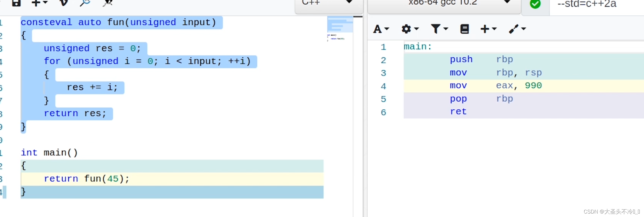Click the 'pop rbp' assembly line
This screenshot has width=644, height=217.
[524, 99]
